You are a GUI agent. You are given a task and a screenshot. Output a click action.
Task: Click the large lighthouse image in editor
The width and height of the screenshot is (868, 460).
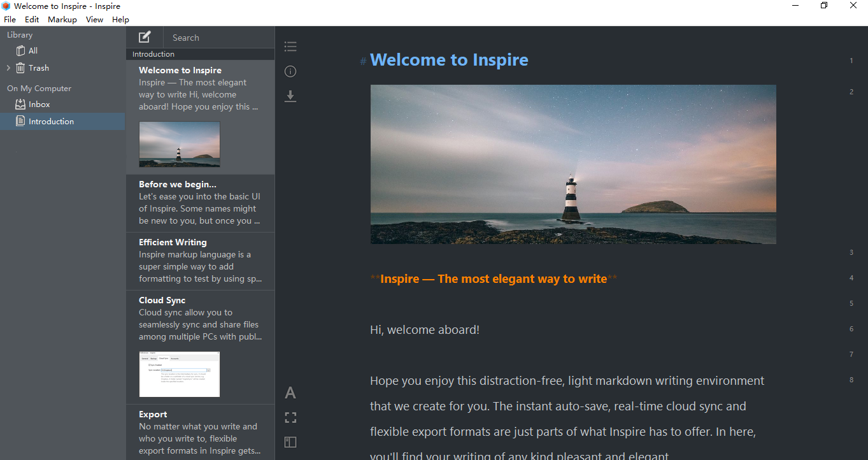[x=573, y=164]
